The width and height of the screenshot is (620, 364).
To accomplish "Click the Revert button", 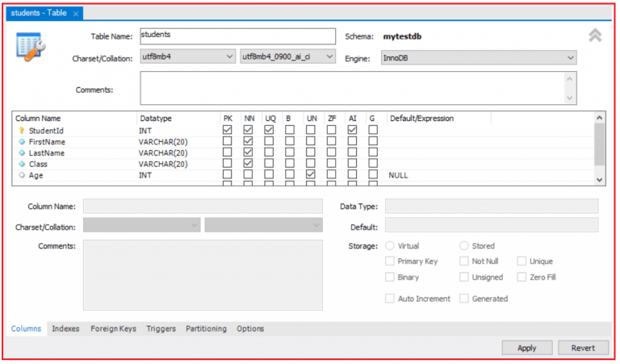I will click(583, 348).
